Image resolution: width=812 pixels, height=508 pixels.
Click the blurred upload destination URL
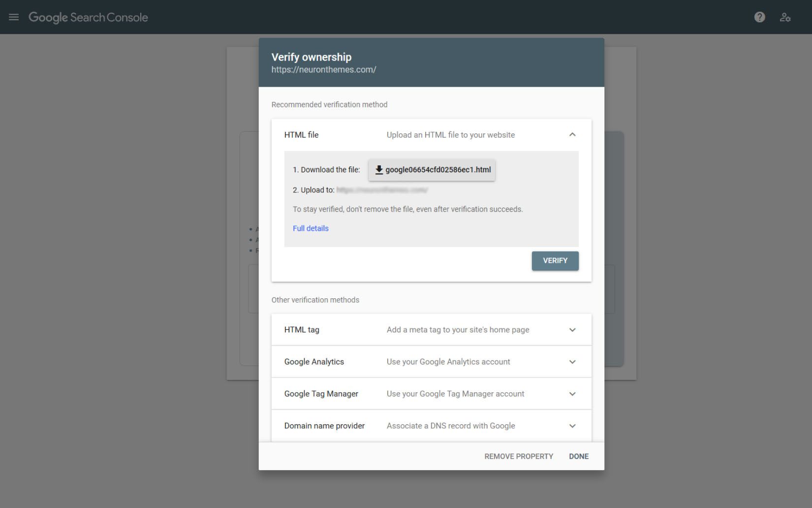click(x=381, y=190)
